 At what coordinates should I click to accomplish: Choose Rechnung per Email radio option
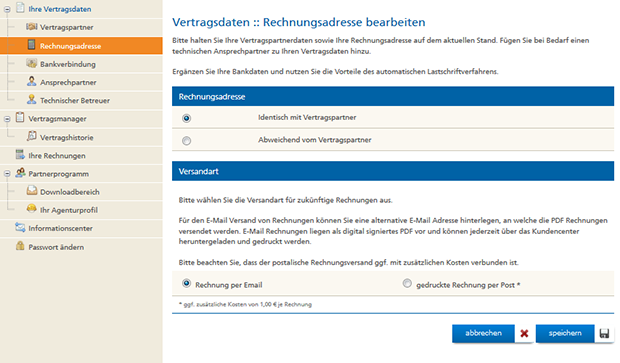click(x=186, y=283)
